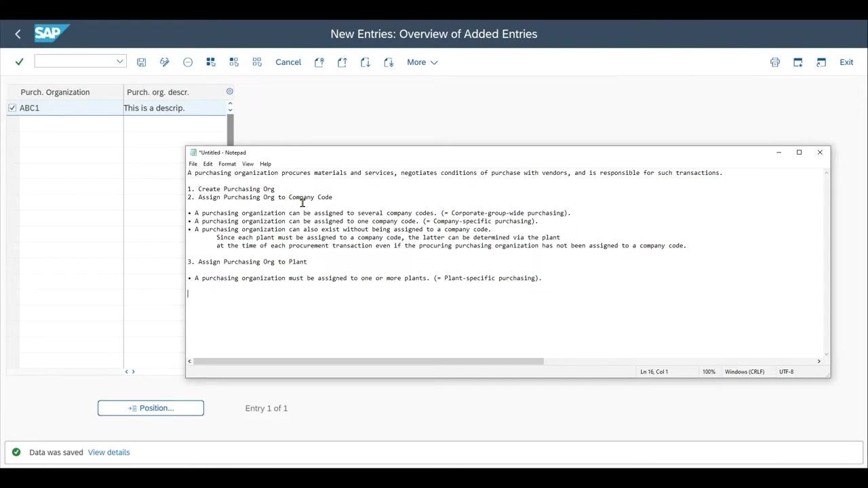The height and width of the screenshot is (488, 868).
Task: Click Notepad horizontal scroll right arrow
Action: pos(819,361)
